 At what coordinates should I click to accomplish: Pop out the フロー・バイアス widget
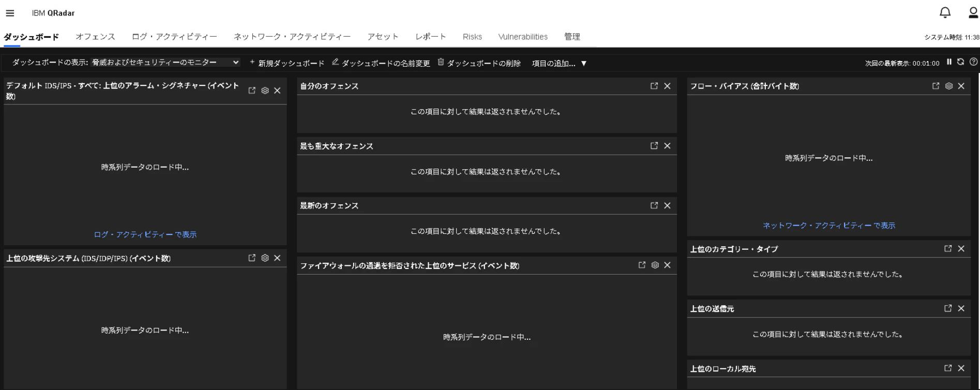[936, 86]
